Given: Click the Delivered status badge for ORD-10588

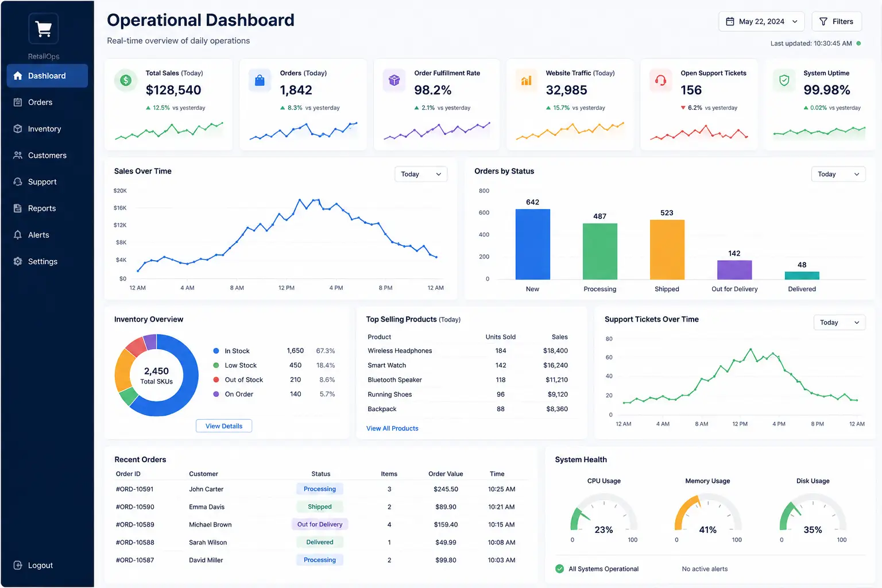Looking at the screenshot, I should (x=320, y=542).
